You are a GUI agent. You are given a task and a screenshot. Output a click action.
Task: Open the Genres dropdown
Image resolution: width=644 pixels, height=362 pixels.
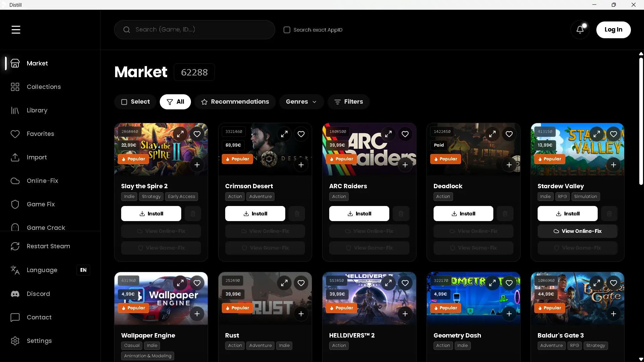[301, 102]
